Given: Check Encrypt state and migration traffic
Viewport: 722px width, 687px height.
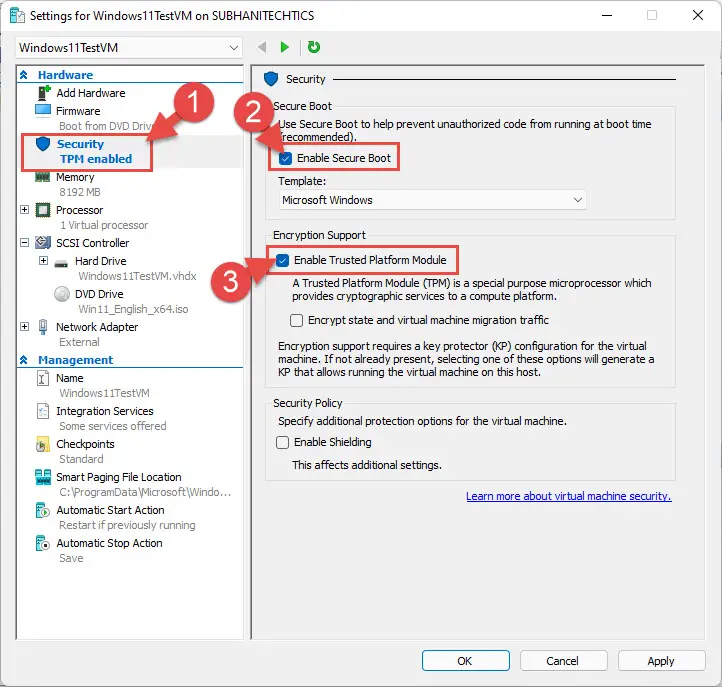Looking at the screenshot, I should 297,320.
